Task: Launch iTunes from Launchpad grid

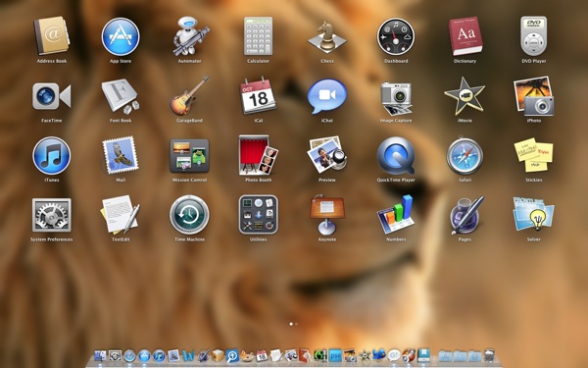Action: click(x=51, y=156)
